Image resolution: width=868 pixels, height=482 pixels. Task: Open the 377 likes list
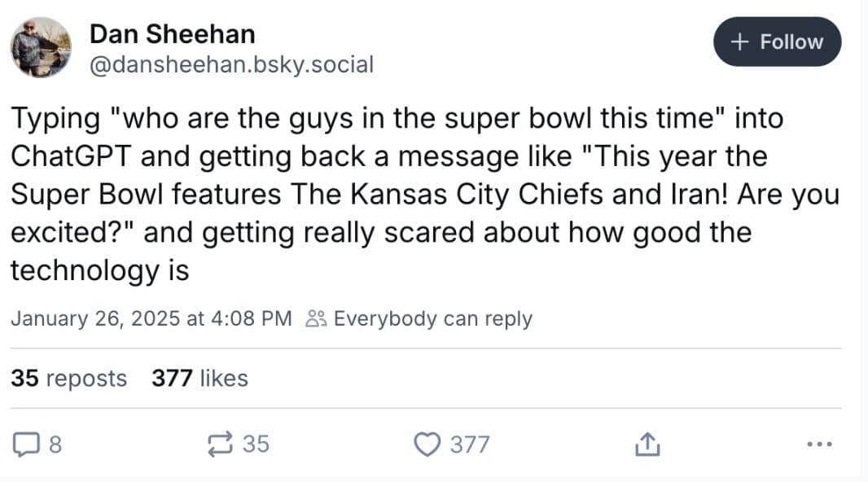click(199, 378)
